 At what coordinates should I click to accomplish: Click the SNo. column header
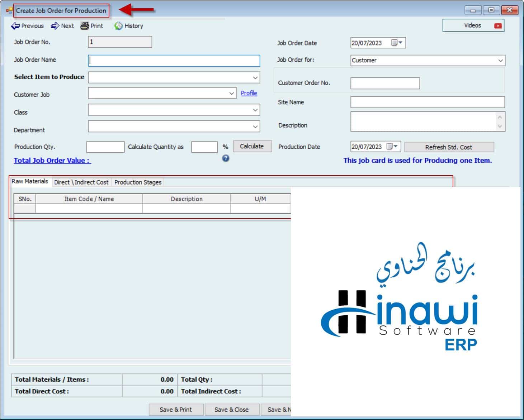(25, 199)
